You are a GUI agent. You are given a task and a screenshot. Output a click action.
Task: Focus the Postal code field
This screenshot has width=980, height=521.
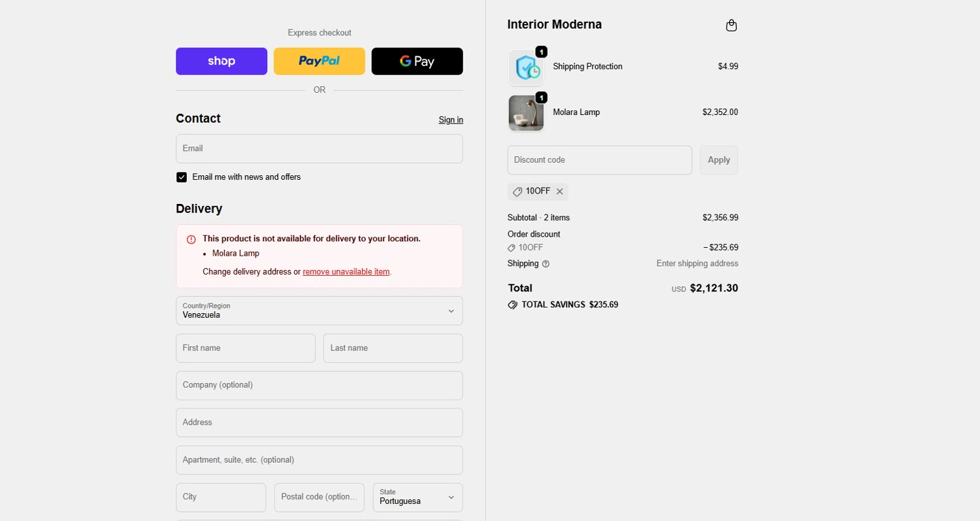[x=319, y=497]
